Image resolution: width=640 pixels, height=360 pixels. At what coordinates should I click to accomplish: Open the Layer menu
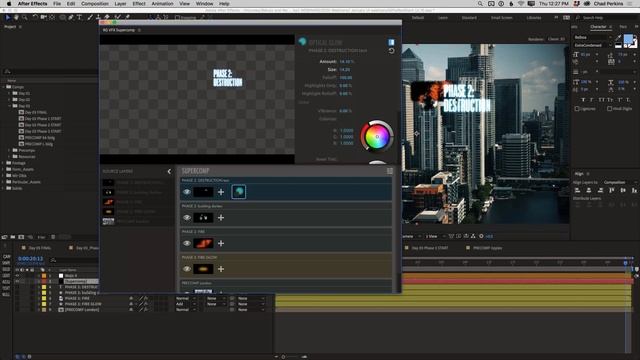[120, 4]
